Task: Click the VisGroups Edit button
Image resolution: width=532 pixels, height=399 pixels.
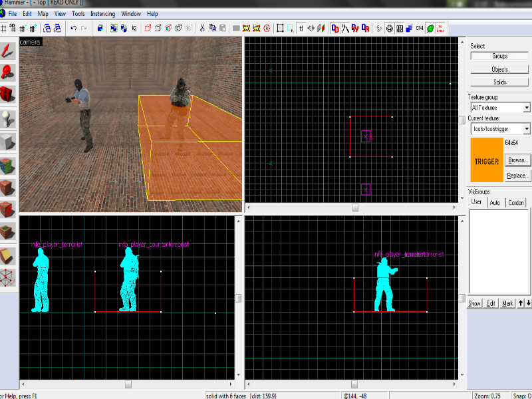Action: click(491, 303)
